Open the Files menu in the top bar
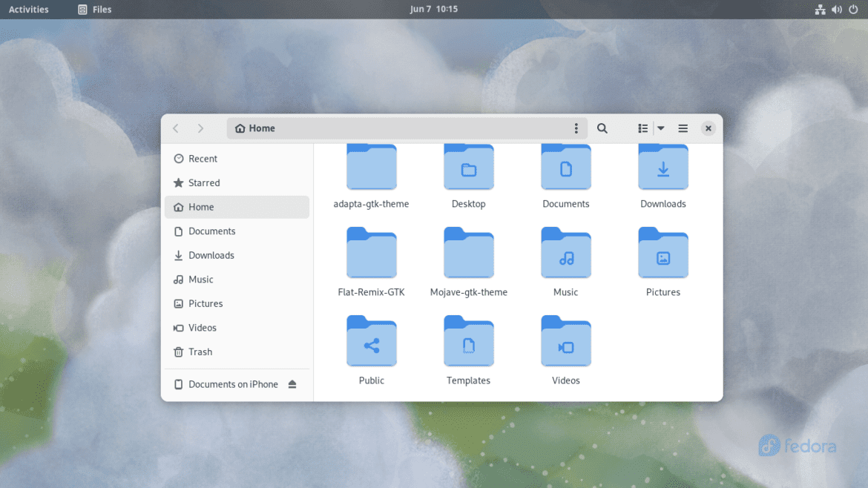Viewport: 868px width, 488px height. point(94,9)
